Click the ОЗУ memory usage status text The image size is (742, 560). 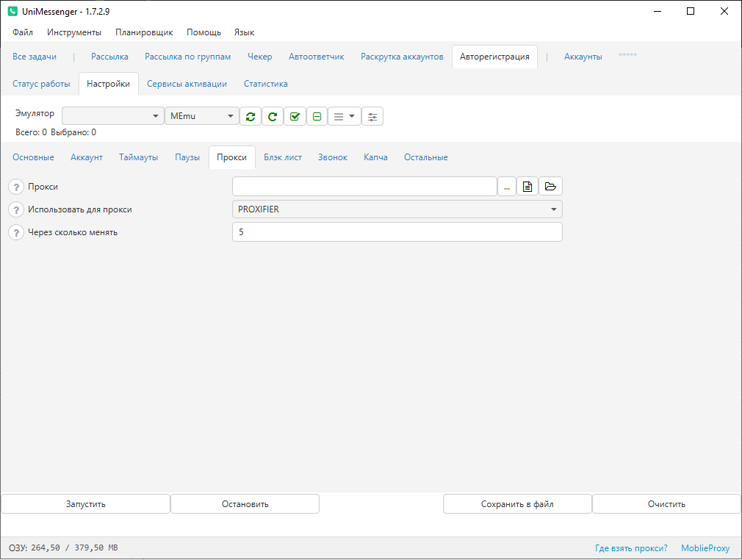[x=63, y=548]
